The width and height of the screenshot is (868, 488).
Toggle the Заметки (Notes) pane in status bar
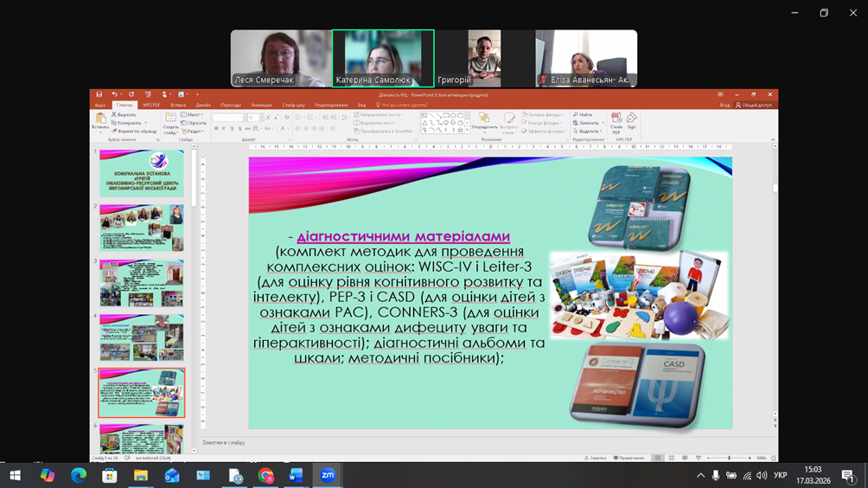coord(595,458)
